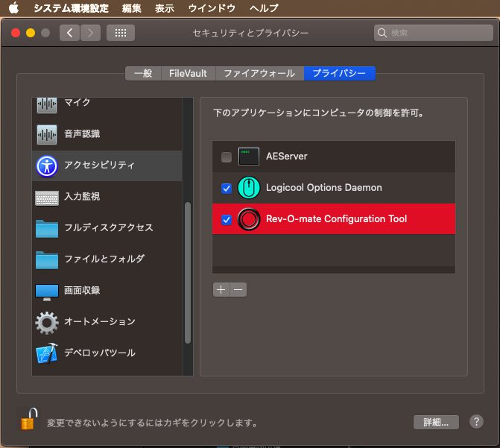Open the ウインドウ menu in menu bar

pyautogui.click(x=212, y=8)
